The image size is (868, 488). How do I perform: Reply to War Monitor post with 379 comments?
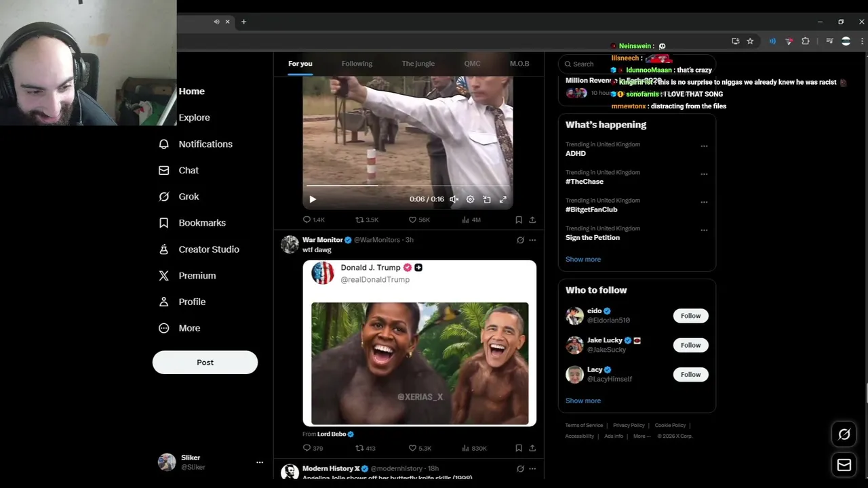(313, 448)
